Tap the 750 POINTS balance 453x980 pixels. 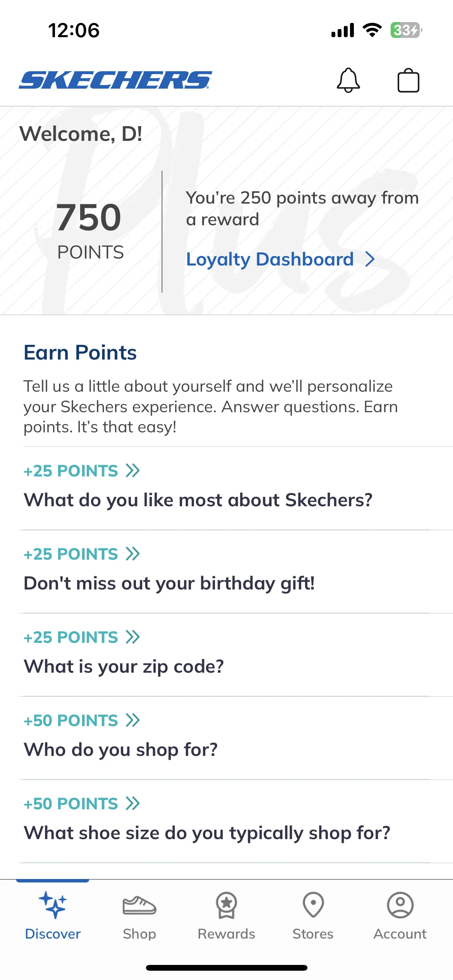click(89, 231)
